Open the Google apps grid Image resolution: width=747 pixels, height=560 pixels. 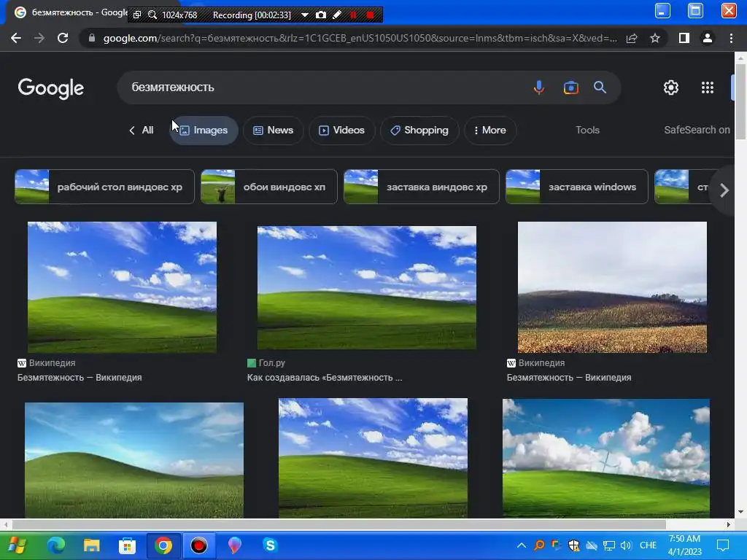click(x=708, y=87)
